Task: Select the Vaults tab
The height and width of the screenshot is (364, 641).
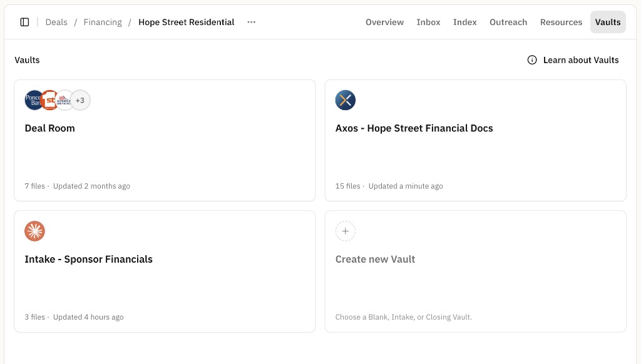Action: 608,22
